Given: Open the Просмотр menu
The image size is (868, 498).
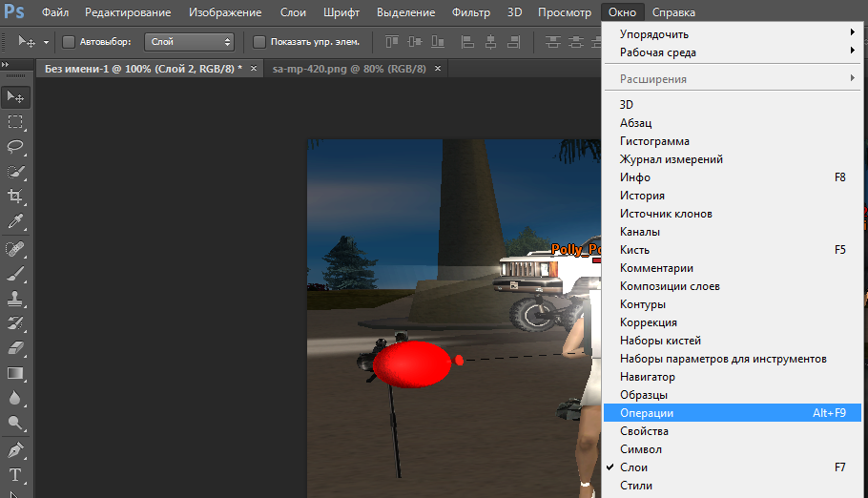Looking at the screenshot, I should tap(565, 12).
